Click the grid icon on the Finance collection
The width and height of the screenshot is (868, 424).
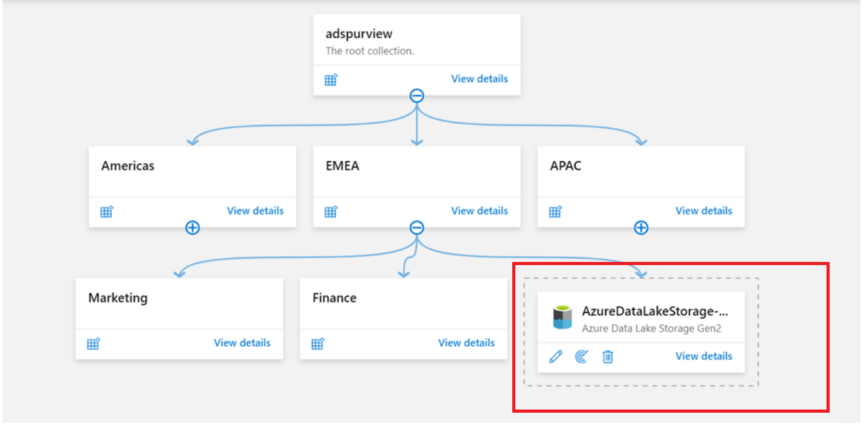tap(317, 344)
